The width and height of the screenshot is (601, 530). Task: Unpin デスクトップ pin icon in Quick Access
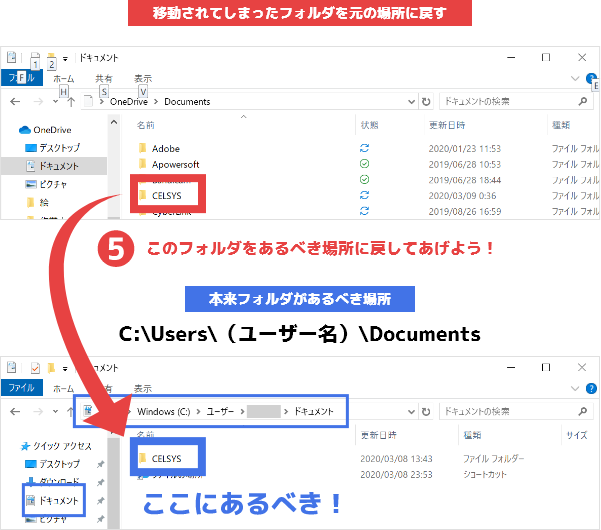tap(100, 464)
